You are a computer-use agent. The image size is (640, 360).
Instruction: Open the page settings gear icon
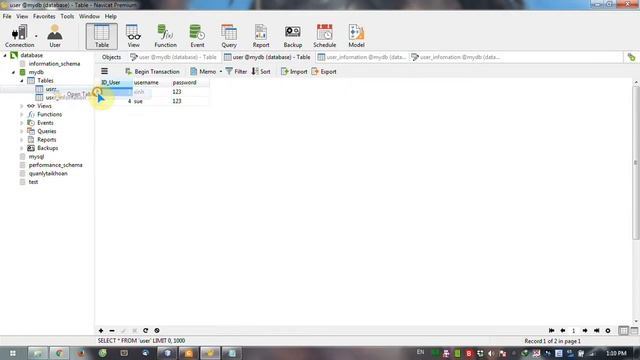pyautogui.click(x=608, y=331)
